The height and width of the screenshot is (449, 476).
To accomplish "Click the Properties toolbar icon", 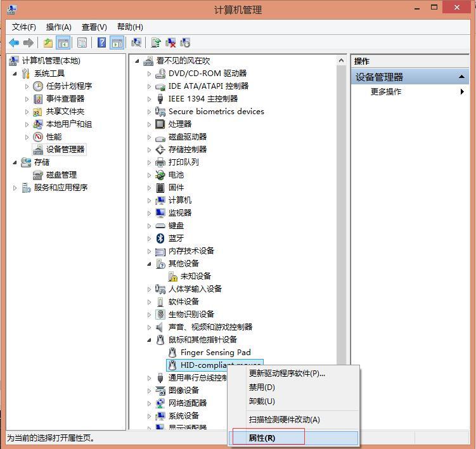I will pos(82,42).
